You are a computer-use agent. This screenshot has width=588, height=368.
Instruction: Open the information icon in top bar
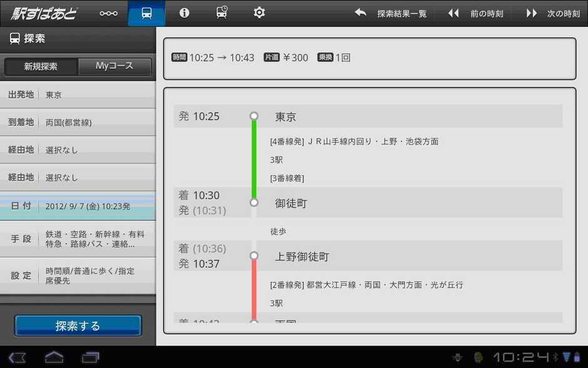184,13
